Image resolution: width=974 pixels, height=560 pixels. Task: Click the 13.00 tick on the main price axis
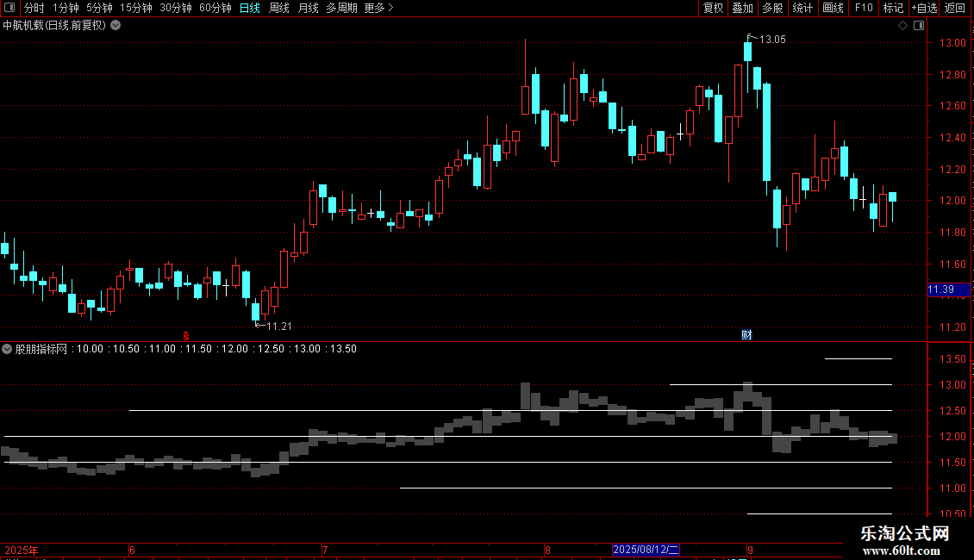pos(952,43)
